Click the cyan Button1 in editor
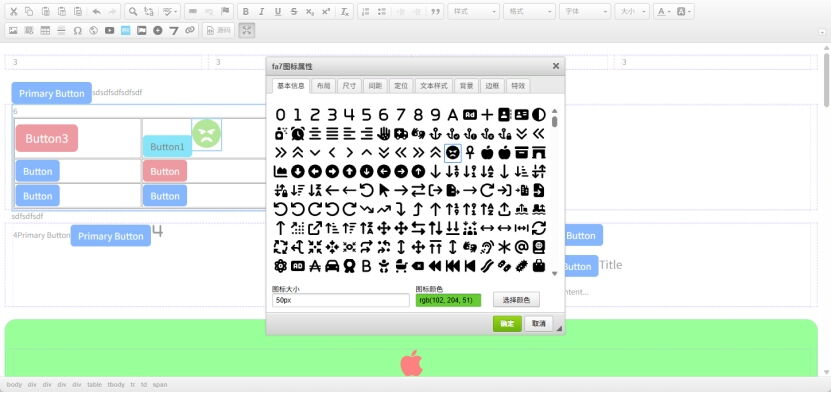The width and height of the screenshot is (831, 393). pos(167,147)
